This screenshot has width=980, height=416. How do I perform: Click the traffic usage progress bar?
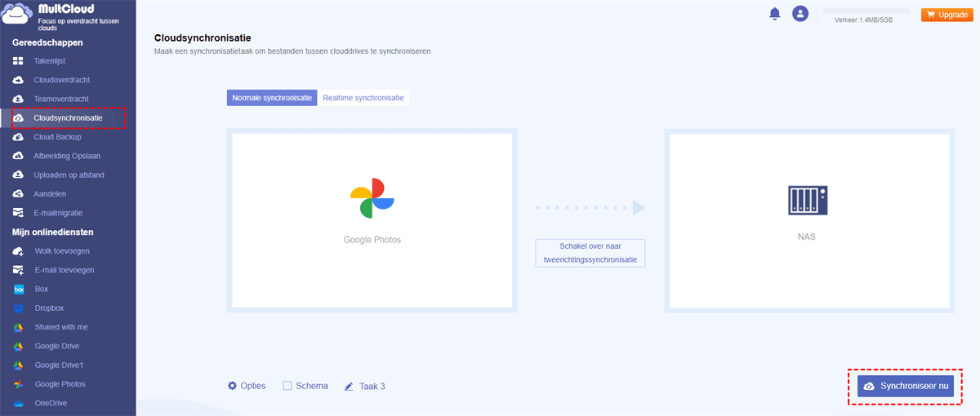pos(866,11)
